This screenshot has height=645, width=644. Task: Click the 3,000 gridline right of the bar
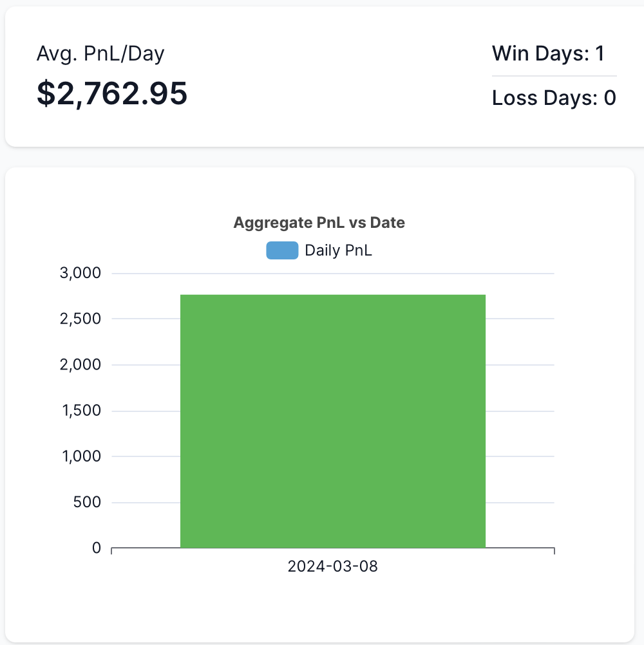(x=520, y=273)
